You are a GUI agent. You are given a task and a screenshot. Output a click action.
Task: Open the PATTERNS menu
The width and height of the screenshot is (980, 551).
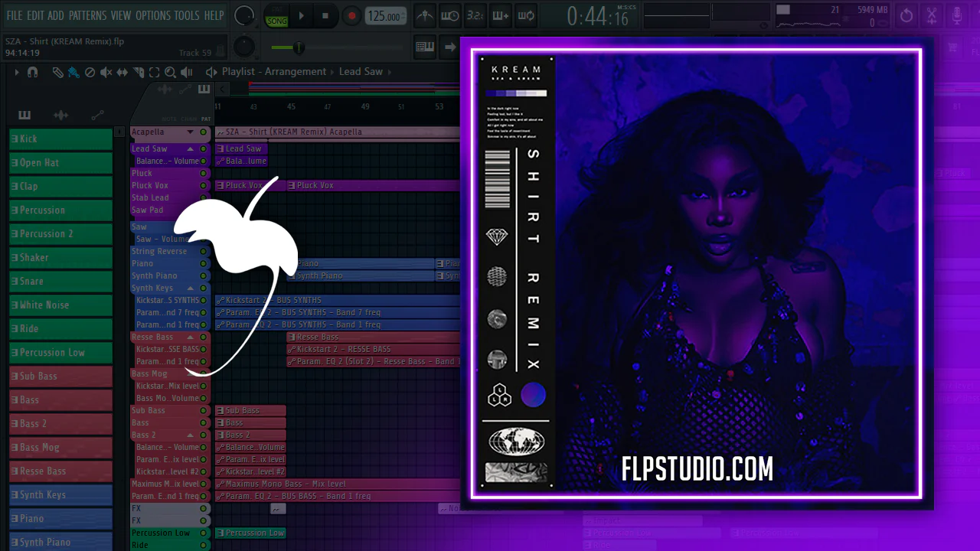tap(88, 15)
